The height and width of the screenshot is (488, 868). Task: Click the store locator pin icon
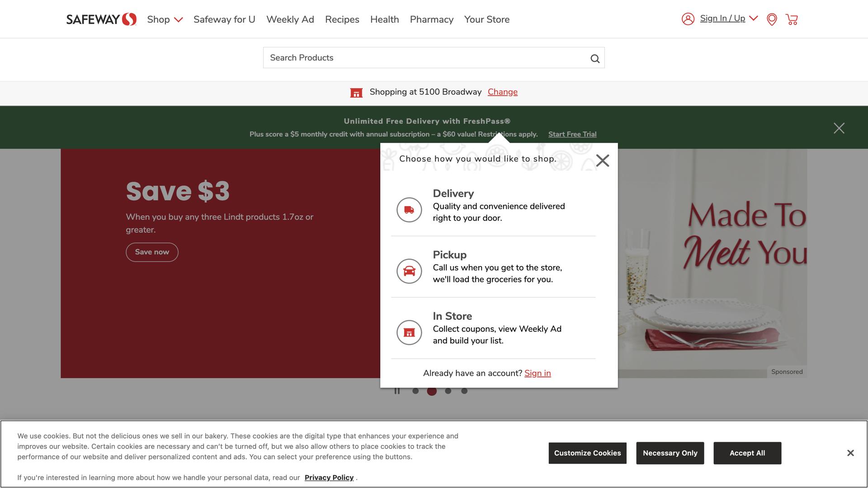pyautogui.click(x=772, y=19)
